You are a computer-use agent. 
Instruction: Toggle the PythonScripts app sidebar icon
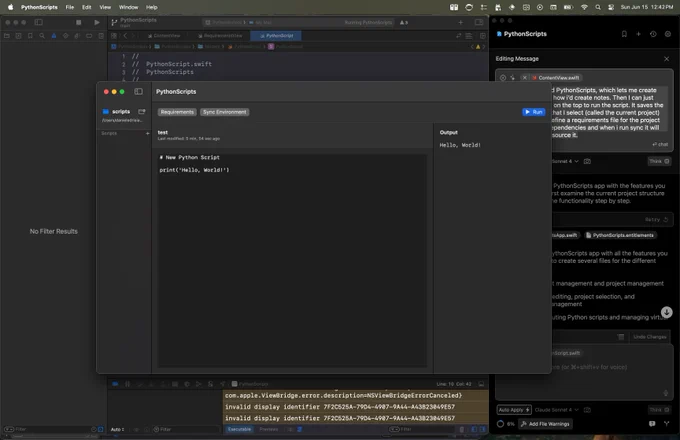(138, 91)
